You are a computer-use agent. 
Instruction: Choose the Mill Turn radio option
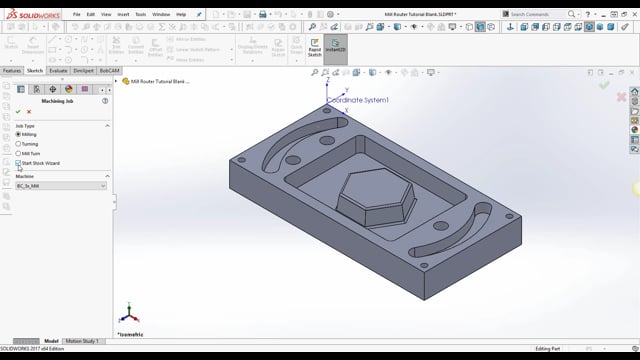coord(28,153)
